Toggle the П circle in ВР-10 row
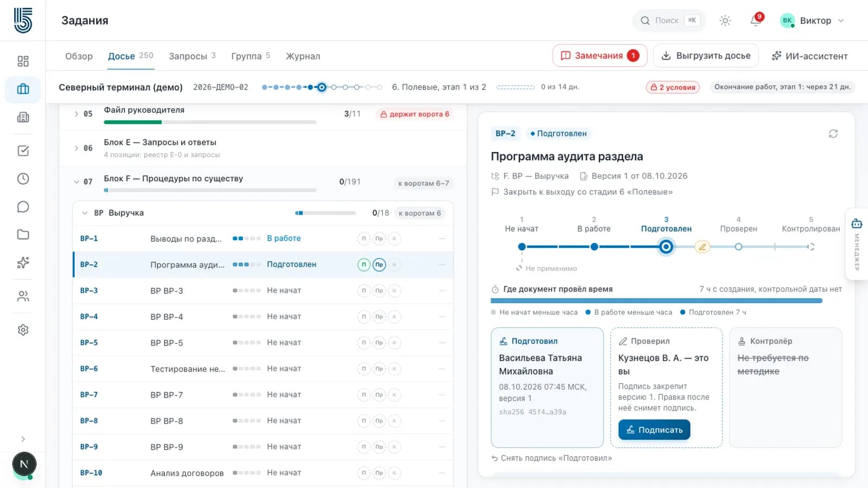 click(363, 473)
